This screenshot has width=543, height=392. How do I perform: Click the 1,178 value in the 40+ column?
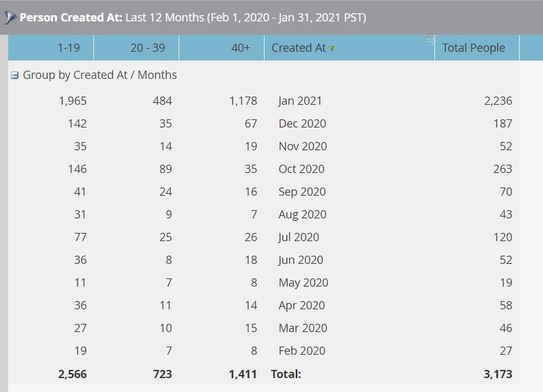tap(243, 101)
